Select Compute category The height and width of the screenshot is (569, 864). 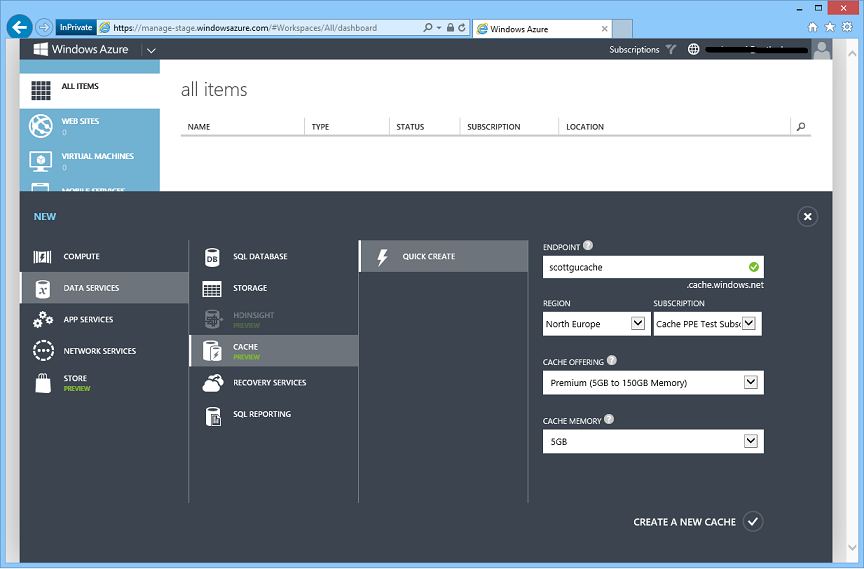pyautogui.click(x=104, y=256)
